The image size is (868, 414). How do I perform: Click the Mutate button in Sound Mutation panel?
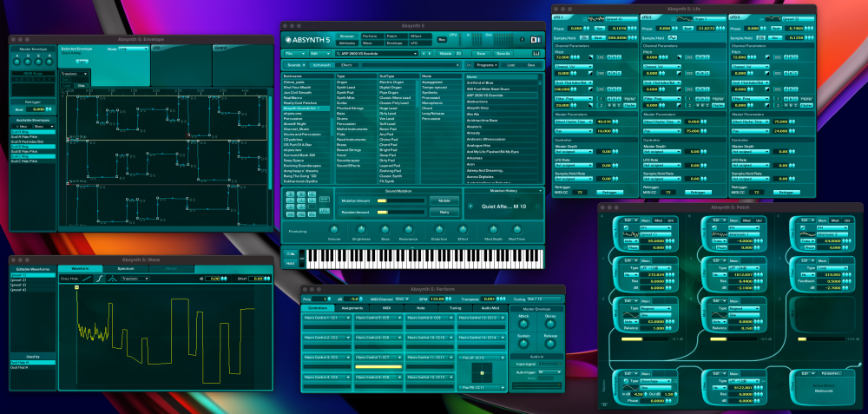pos(444,200)
